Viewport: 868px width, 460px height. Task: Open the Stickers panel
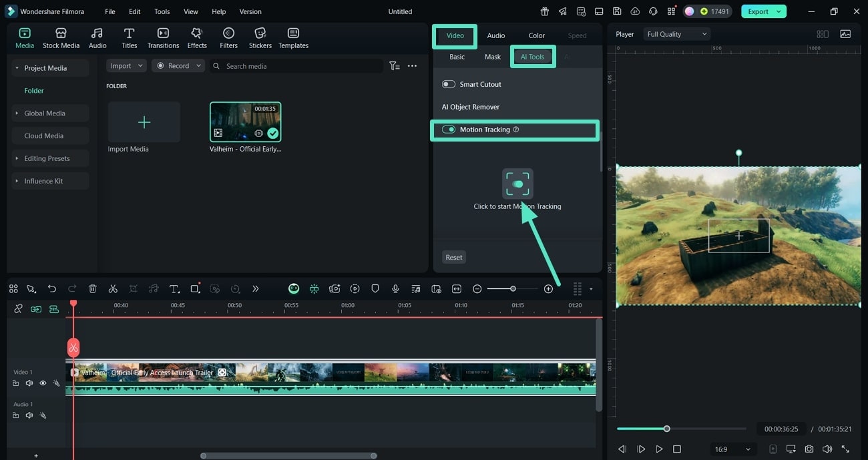pos(260,38)
